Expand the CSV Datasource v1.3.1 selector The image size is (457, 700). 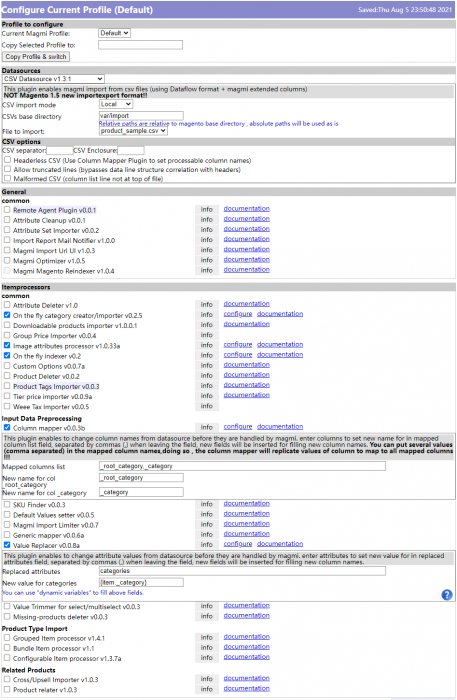pos(53,79)
